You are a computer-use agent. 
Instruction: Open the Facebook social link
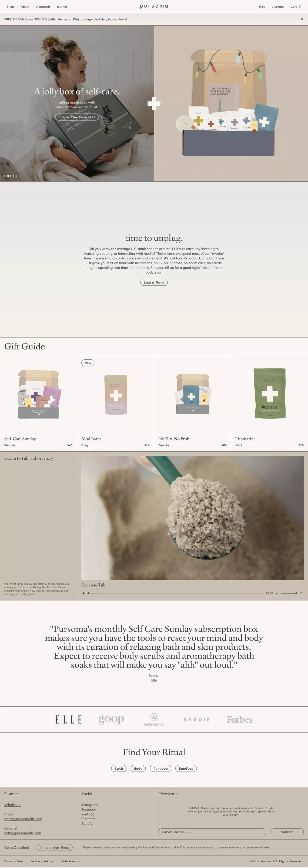89,809
